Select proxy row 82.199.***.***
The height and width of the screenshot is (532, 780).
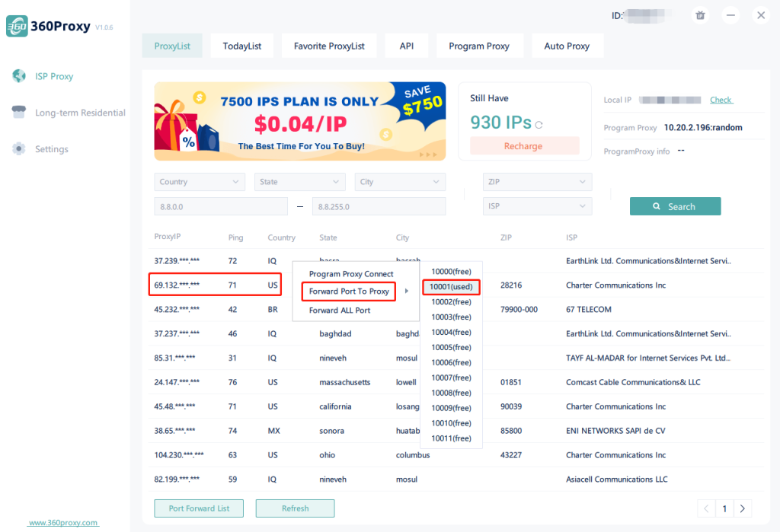456,479
